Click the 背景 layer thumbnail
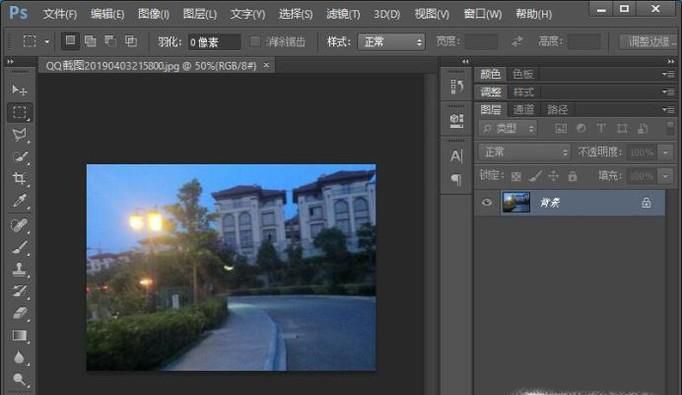Screen dimensions: 682x395 coord(516,202)
